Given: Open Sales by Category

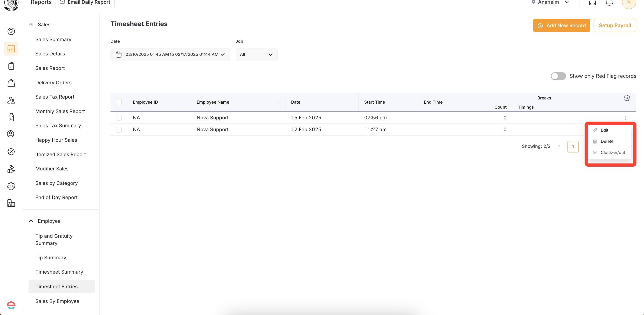Looking at the screenshot, I should pyautogui.click(x=57, y=183).
